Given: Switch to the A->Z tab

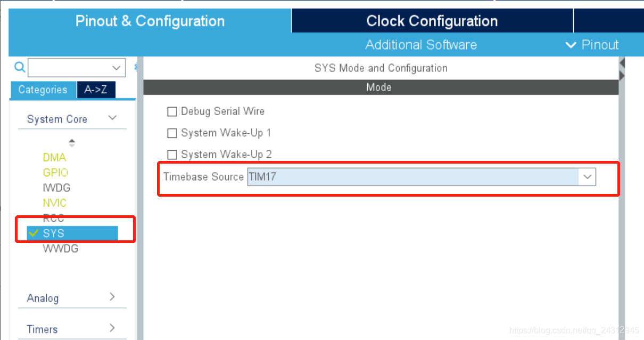Looking at the screenshot, I should (96, 90).
